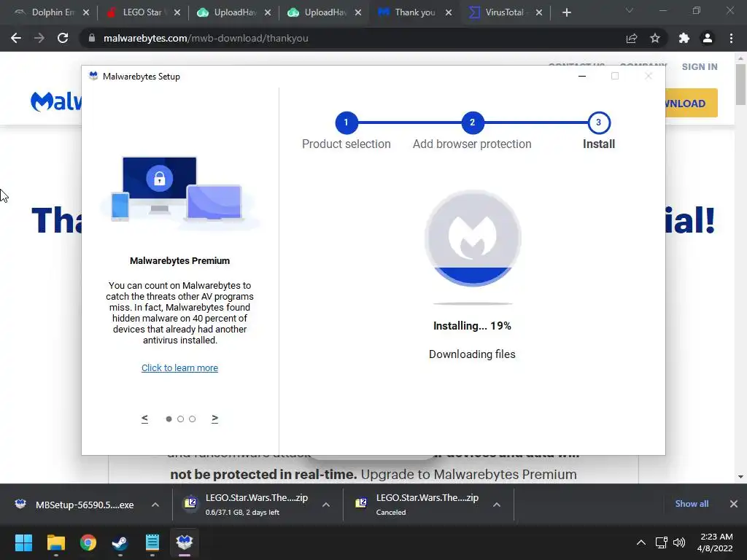Click the browser forward arrow
The height and width of the screenshot is (560, 747).
pos(39,38)
